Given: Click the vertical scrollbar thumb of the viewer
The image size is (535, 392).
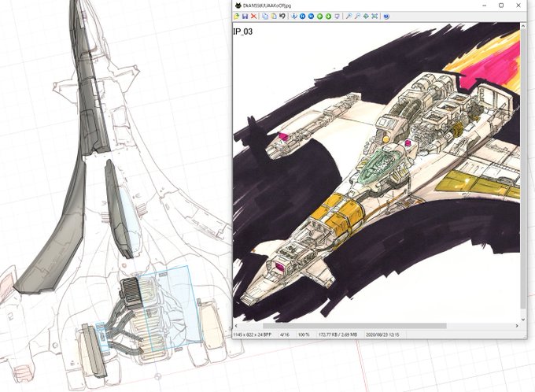Looking at the screenshot, I should 523,168.
